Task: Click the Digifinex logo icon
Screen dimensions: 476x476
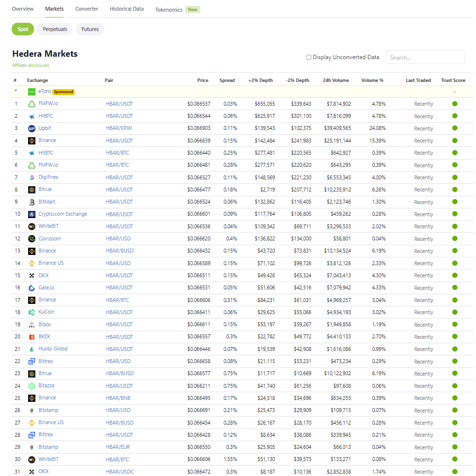Action: (32, 177)
